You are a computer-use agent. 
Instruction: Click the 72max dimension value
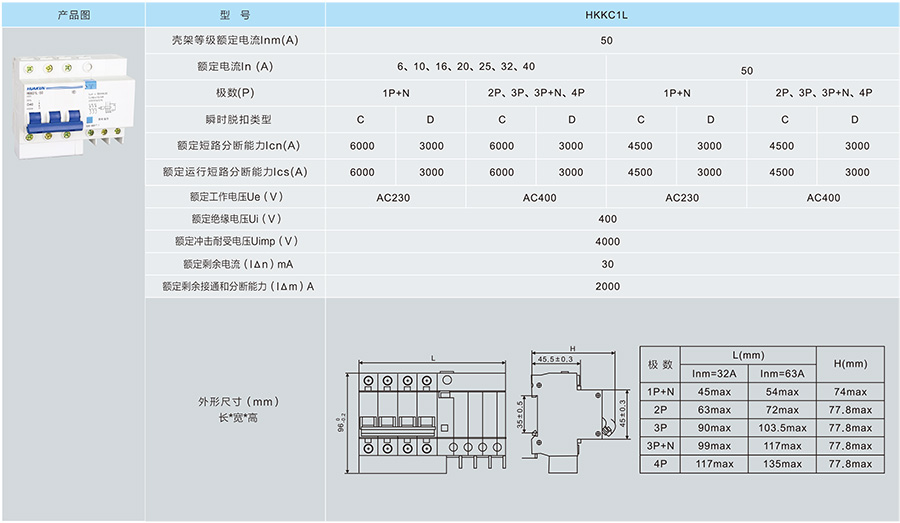(x=782, y=410)
